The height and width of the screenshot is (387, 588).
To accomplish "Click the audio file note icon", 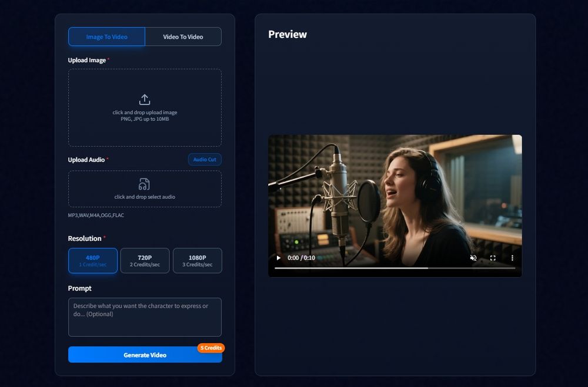I will tap(145, 183).
